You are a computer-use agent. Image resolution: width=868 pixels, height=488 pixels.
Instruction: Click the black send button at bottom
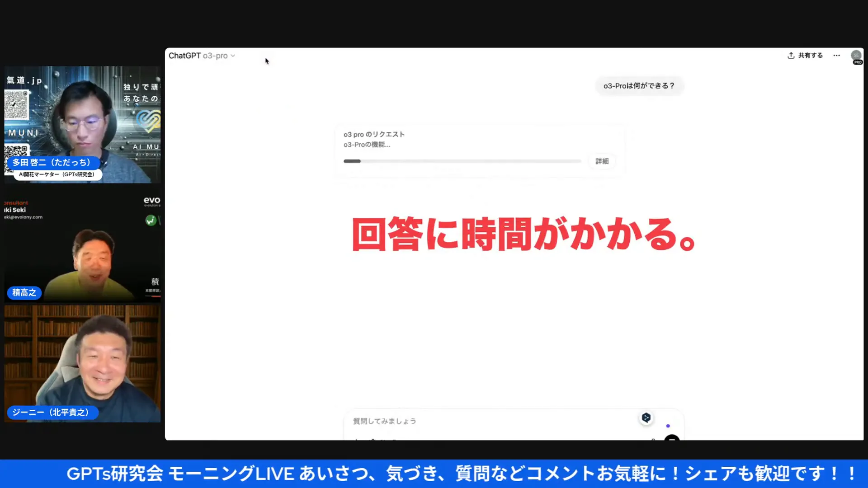pyautogui.click(x=672, y=438)
